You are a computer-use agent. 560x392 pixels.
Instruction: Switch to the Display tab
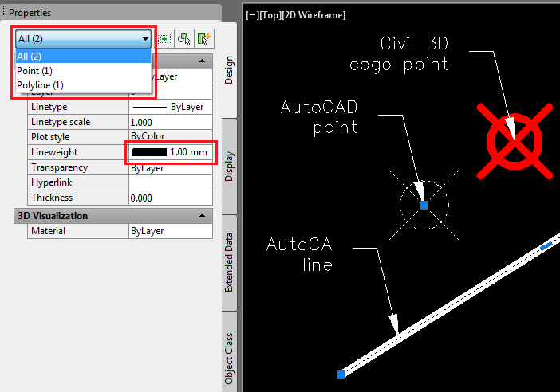tap(229, 167)
